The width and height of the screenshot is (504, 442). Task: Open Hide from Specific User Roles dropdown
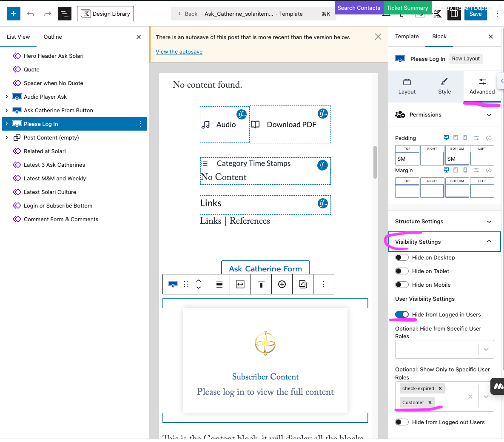(486, 349)
